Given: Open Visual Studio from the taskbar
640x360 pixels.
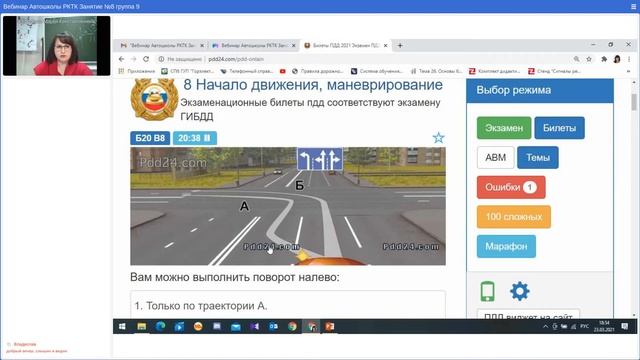Looking at the screenshot, I should 254,326.
